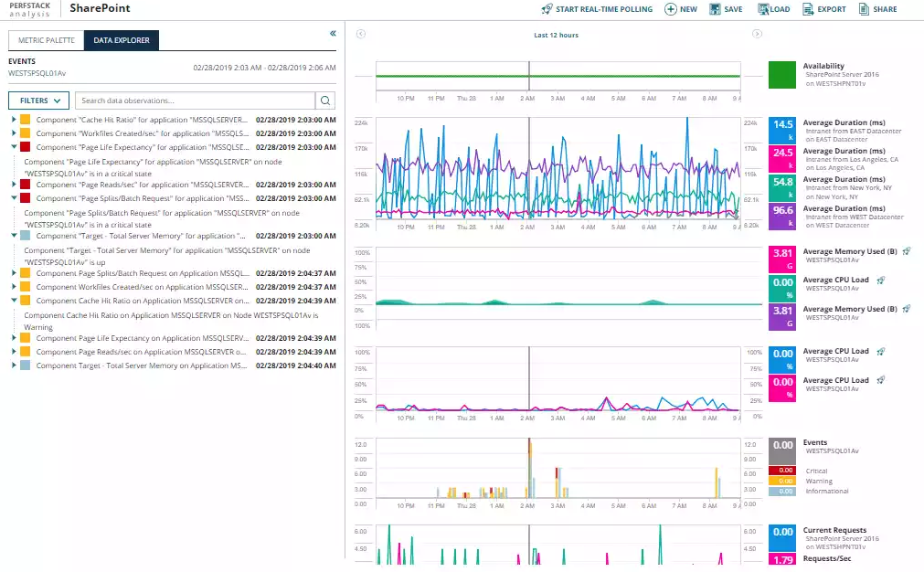This screenshot has width=924, height=572.
Task: Click the Availability metric label
Action: click(x=823, y=66)
